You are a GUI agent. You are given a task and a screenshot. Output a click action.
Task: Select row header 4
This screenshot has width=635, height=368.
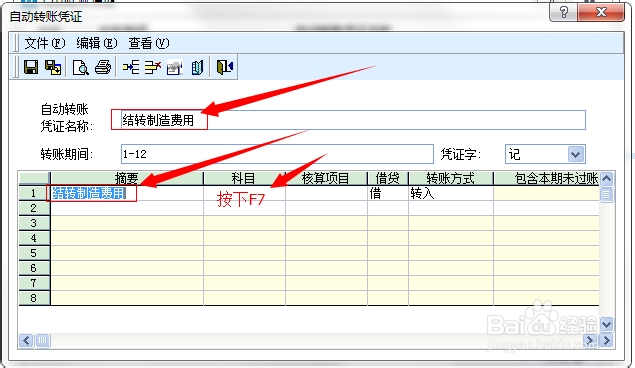point(34,238)
